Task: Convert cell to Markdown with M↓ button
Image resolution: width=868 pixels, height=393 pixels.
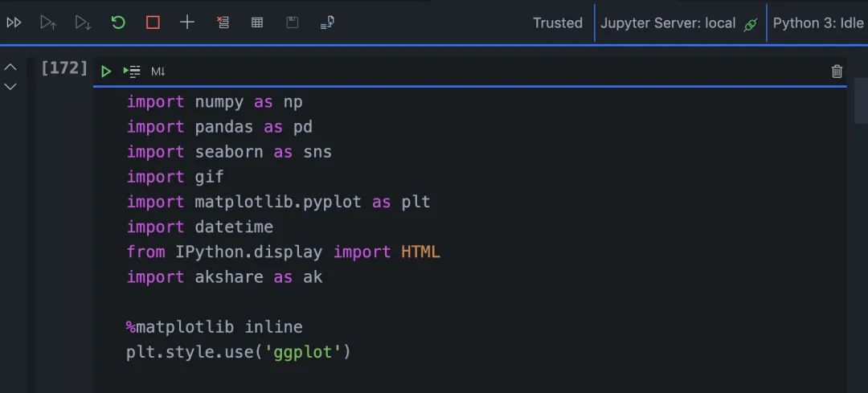Action: (158, 72)
